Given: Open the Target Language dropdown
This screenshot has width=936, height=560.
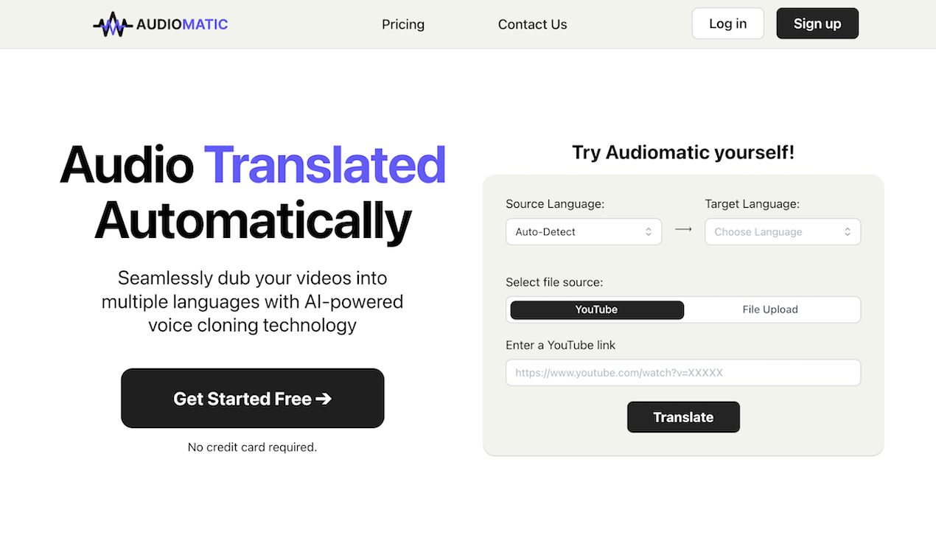Looking at the screenshot, I should (783, 231).
